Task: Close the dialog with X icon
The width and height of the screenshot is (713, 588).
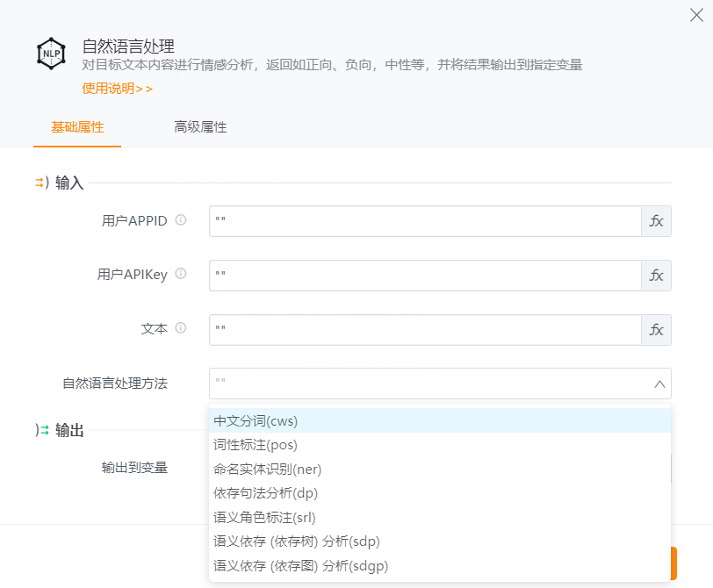Action: click(696, 14)
